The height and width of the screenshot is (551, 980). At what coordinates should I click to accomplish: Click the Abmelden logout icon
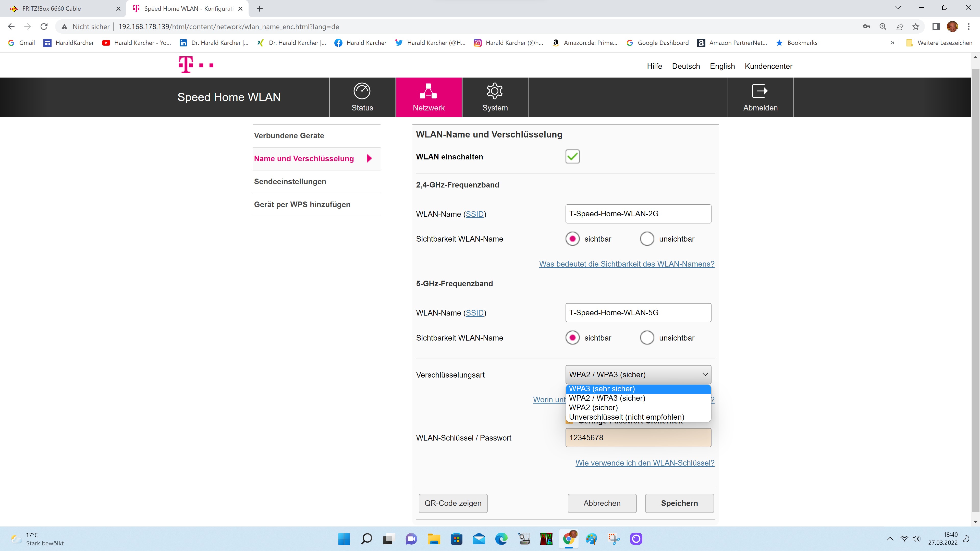[x=760, y=91]
